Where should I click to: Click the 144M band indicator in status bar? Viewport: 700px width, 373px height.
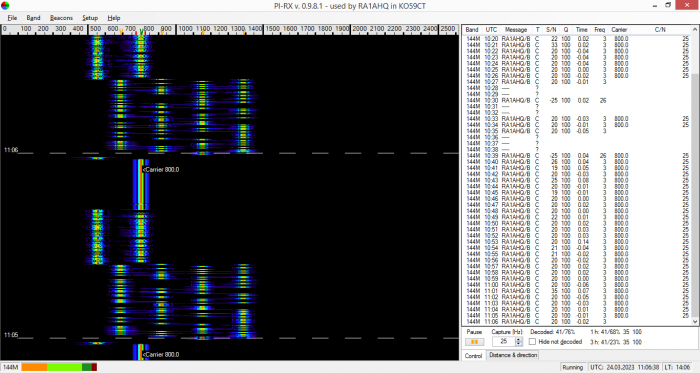tap(10, 367)
